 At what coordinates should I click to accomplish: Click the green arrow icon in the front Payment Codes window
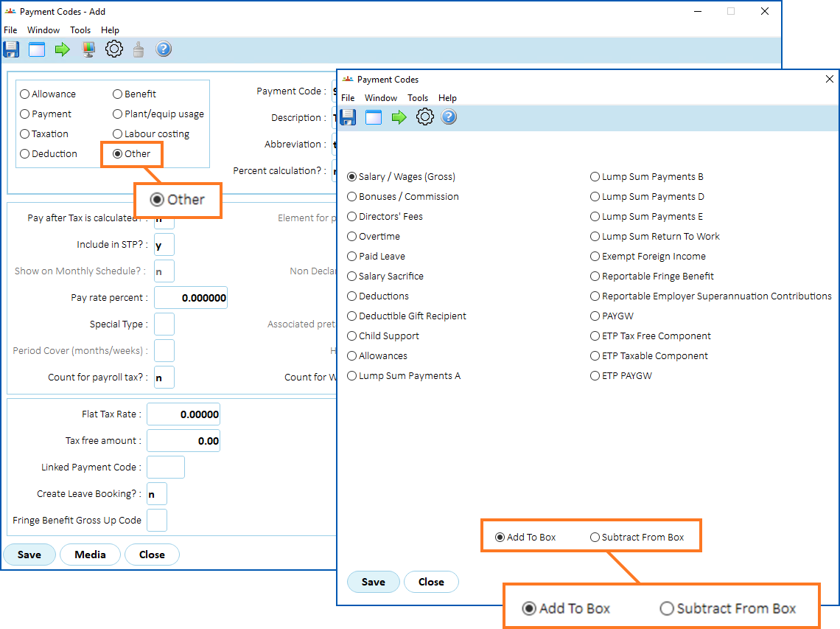click(399, 117)
